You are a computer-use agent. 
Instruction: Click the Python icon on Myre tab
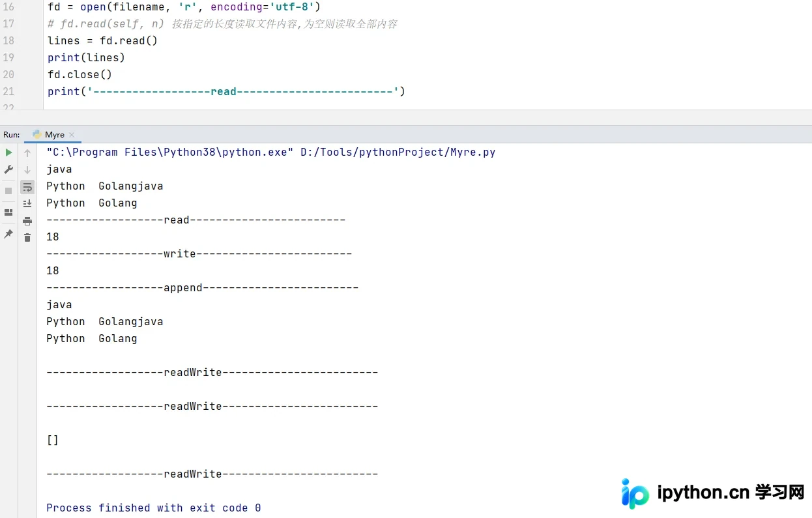click(36, 134)
